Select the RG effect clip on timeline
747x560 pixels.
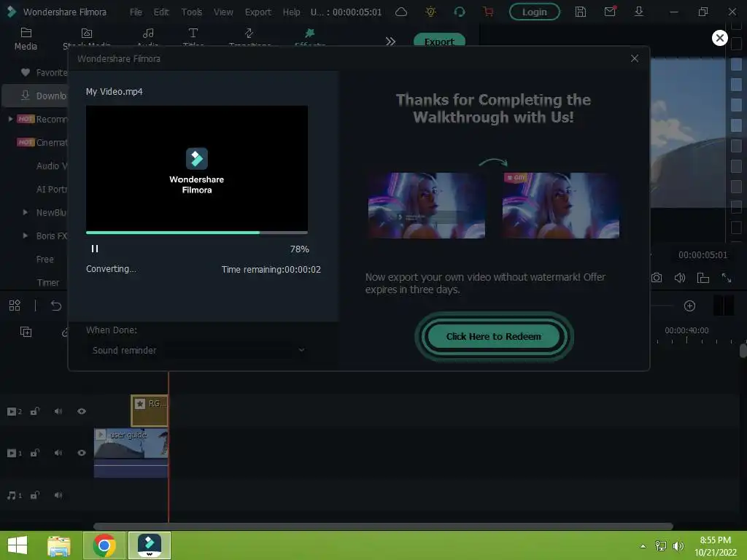coord(149,411)
